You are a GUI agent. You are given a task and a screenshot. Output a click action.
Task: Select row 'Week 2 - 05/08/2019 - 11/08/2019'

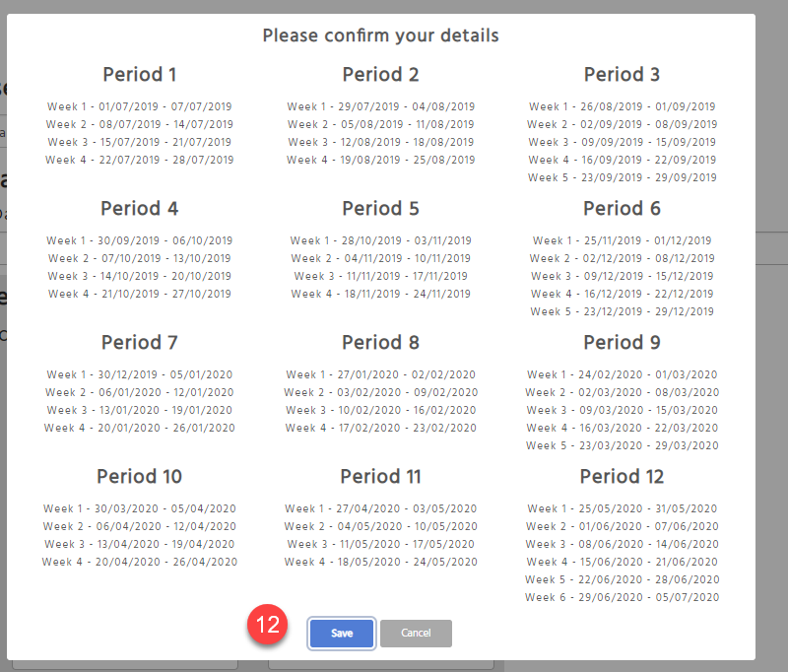(380, 124)
